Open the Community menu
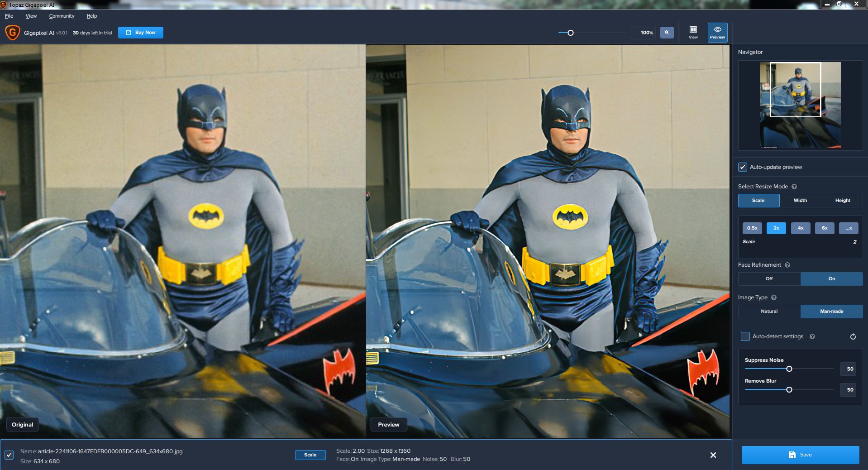 click(x=62, y=16)
